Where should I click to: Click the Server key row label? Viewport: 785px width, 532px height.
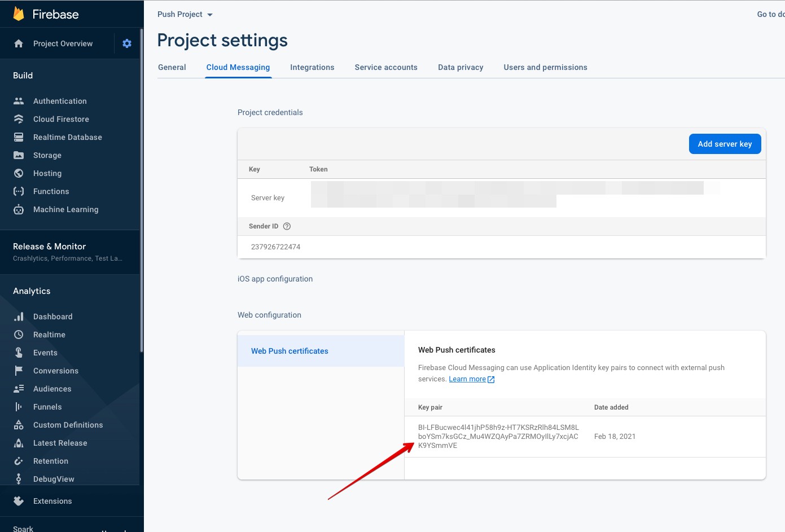(267, 198)
